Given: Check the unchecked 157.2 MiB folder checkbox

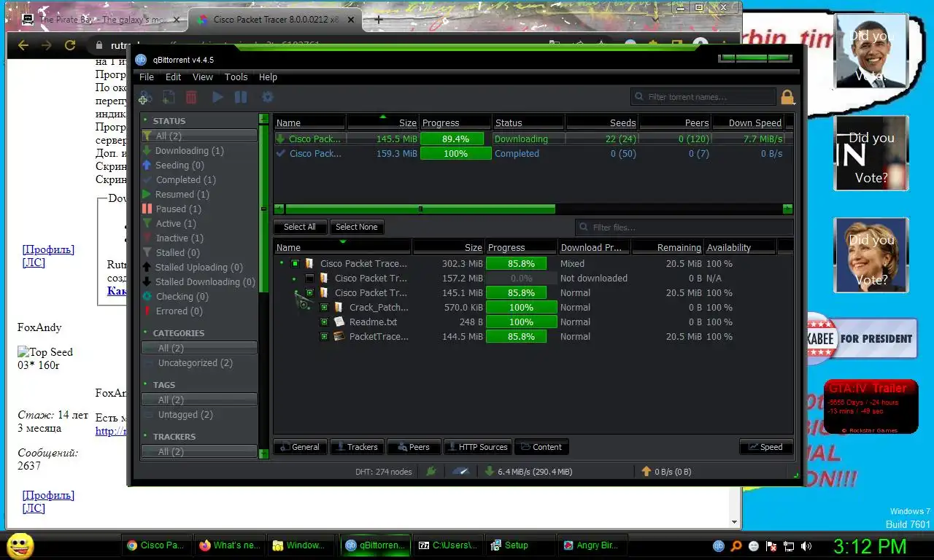Looking at the screenshot, I should coord(309,278).
